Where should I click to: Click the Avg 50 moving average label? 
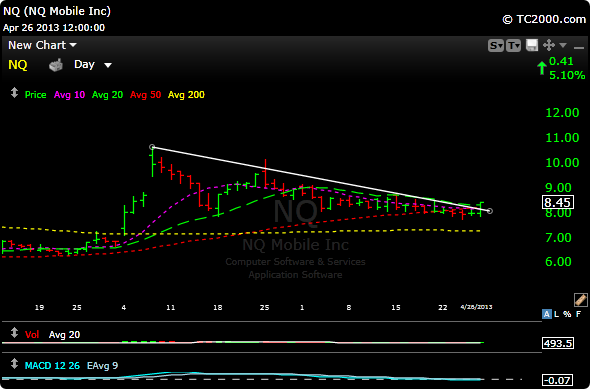click(145, 95)
